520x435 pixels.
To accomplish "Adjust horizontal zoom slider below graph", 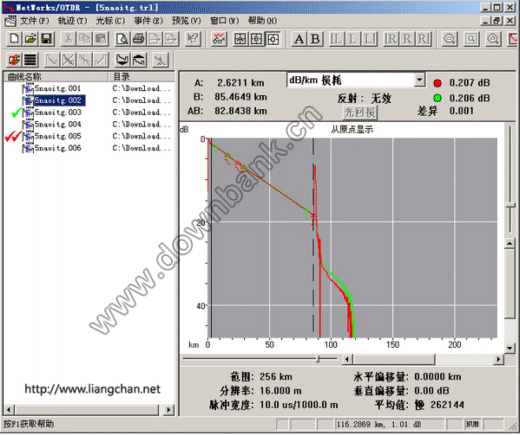I will (318, 359).
